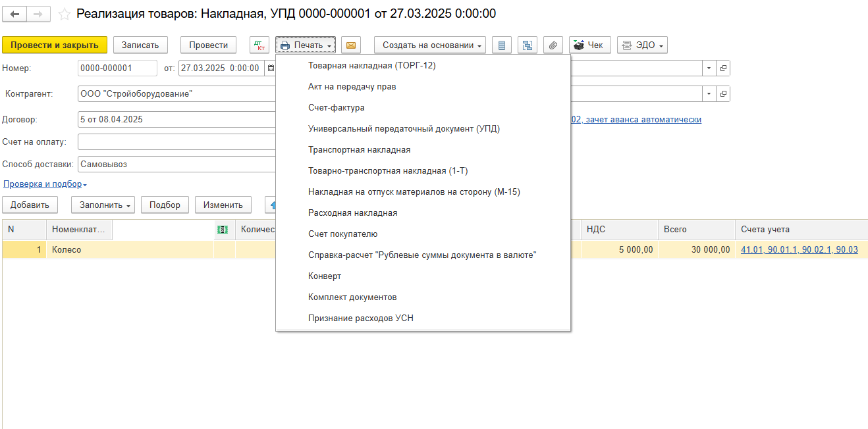Click the НДС column header

[619, 229]
